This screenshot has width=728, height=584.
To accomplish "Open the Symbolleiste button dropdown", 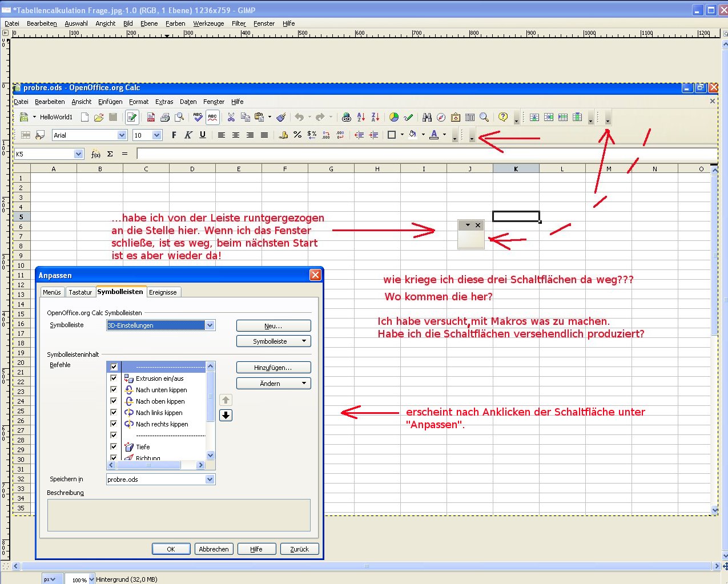I will (273, 341).
